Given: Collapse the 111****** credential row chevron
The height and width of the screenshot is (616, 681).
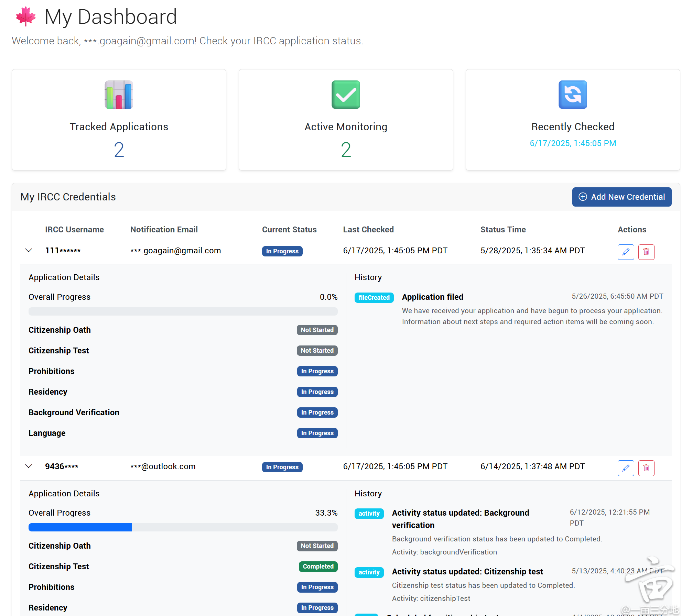Looking at the screenshot, I should (x=29, y=251).
